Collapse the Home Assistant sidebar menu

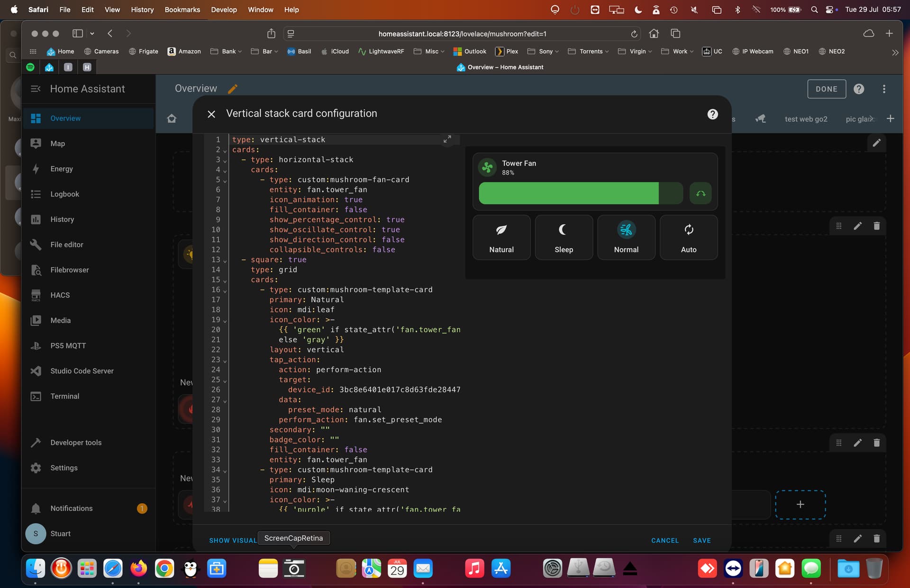[x=36, y=89]
